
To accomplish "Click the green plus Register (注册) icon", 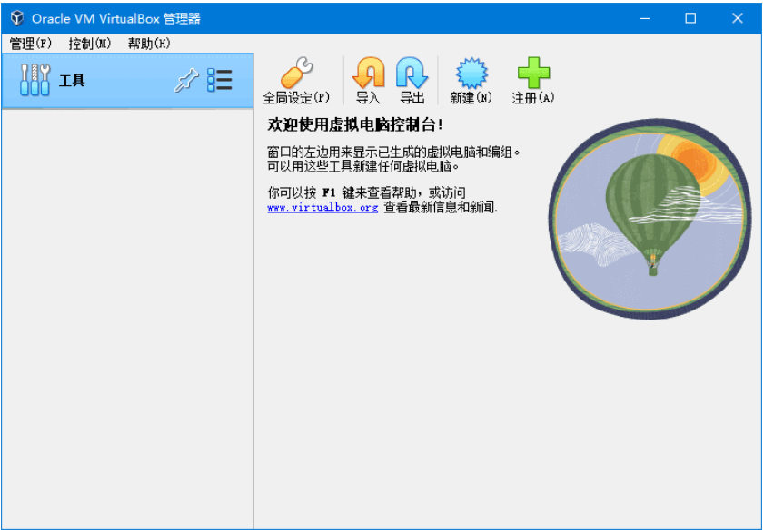I will click(x=532, y=73).
